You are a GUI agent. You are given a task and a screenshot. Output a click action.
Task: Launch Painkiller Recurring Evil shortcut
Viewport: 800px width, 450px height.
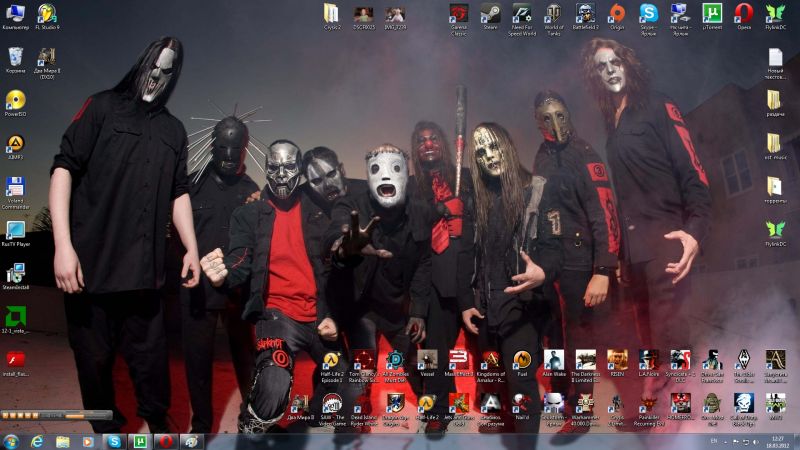click(x=648, y=410)
